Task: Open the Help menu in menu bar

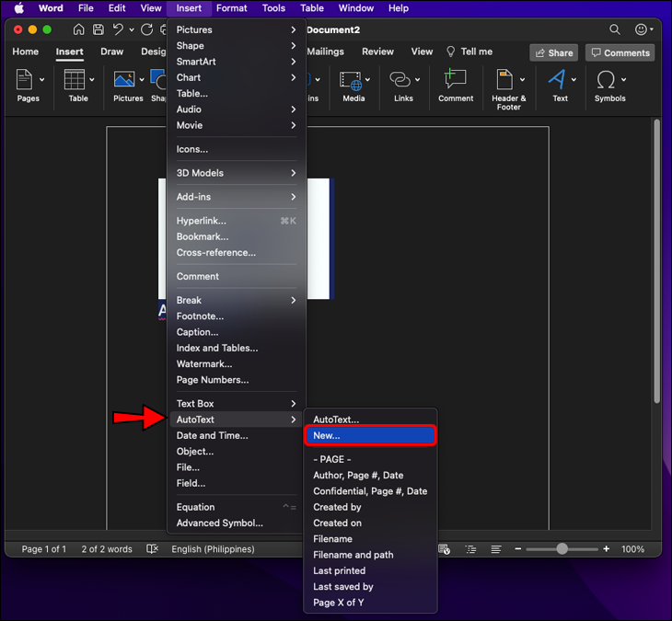Action: coord(399,8)
